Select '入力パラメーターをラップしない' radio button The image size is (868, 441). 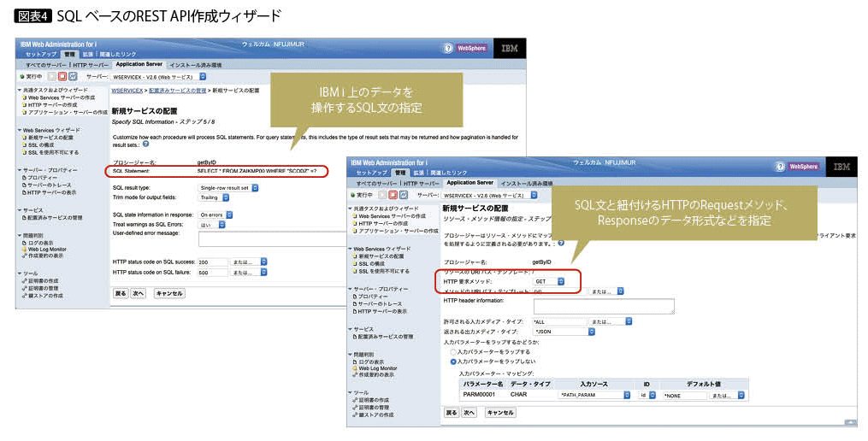point(453,361)
